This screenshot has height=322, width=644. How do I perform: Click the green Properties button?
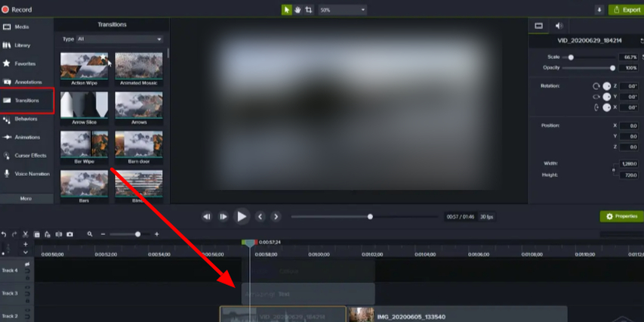coord(621,216)
